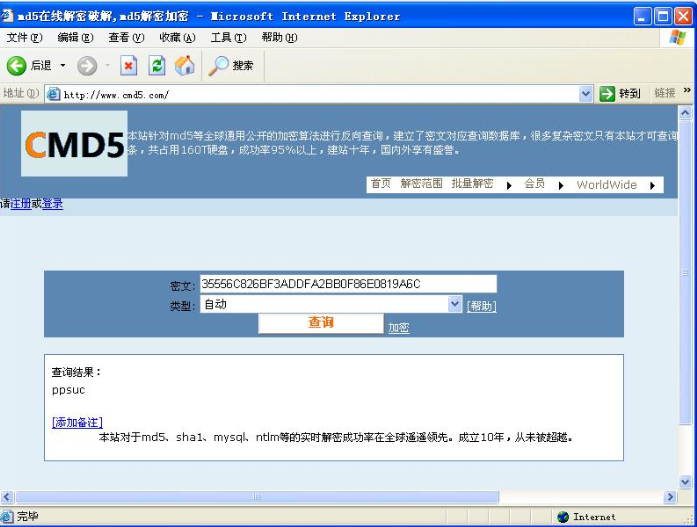Open the Back button history dropdown arrow
Screen dimensions: 697x527
[x=63, y=66]
